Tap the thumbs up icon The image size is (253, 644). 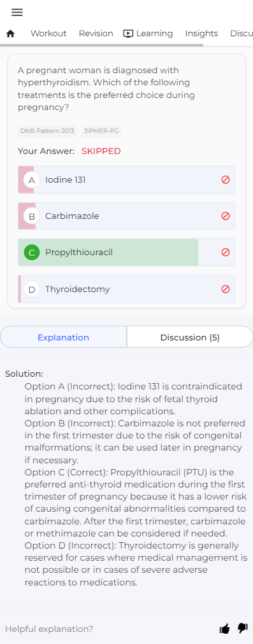pyautogui.click(x=224, y=628)
